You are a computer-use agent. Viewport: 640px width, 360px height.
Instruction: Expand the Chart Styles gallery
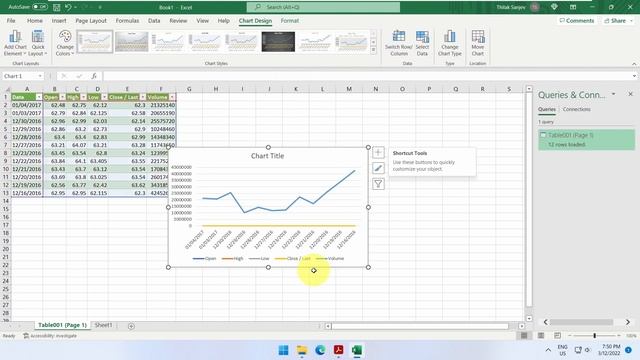click(373, 50)
